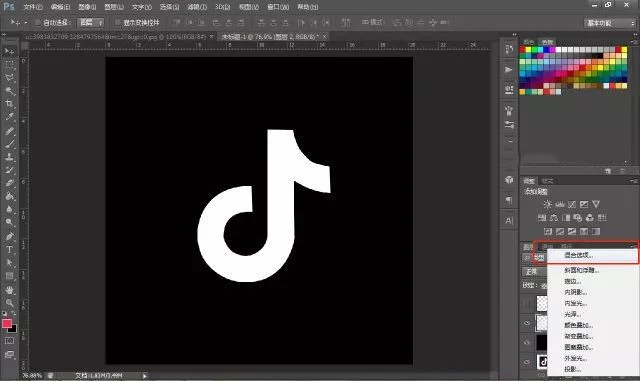The width and height of the screenshot is (640, 381).
Task: Select the Path Selection tool
Action: 9,262
